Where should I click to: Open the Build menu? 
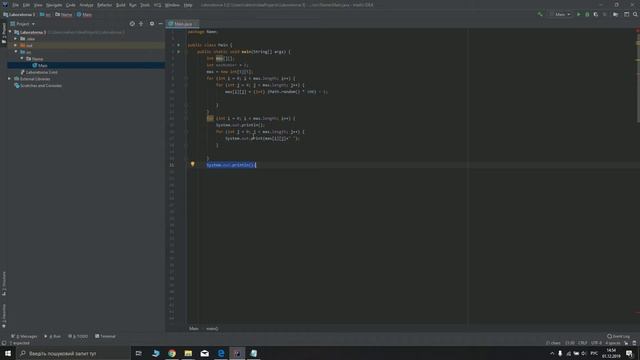pyautogui.click(x=121, y=5)
